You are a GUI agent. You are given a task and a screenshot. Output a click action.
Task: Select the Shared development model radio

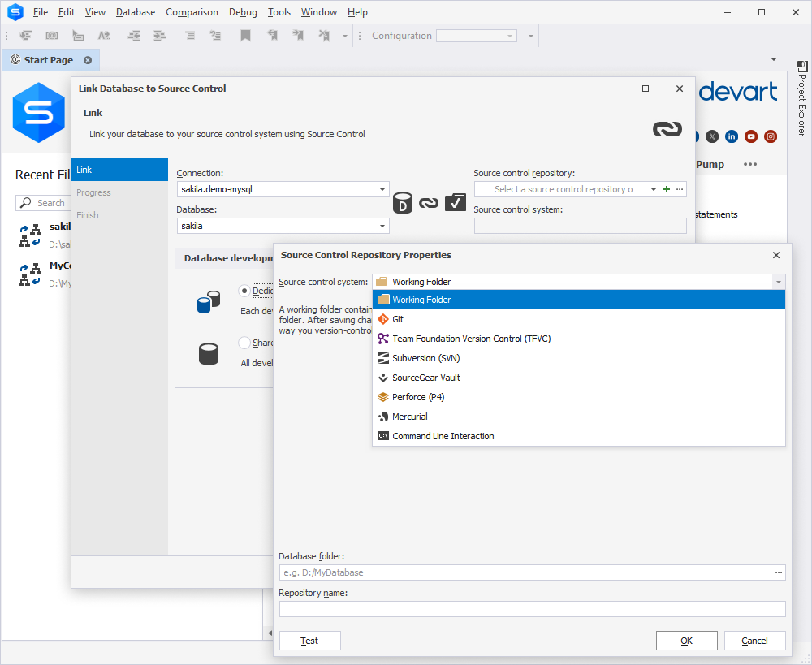click(244, 343)
